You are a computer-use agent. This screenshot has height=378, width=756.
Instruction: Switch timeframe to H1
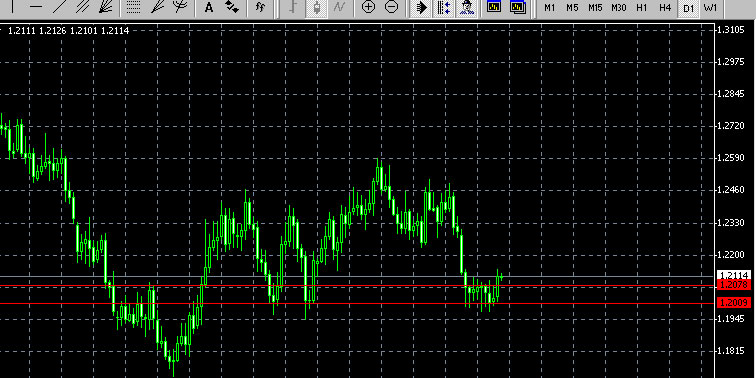[x=642, y=8]
